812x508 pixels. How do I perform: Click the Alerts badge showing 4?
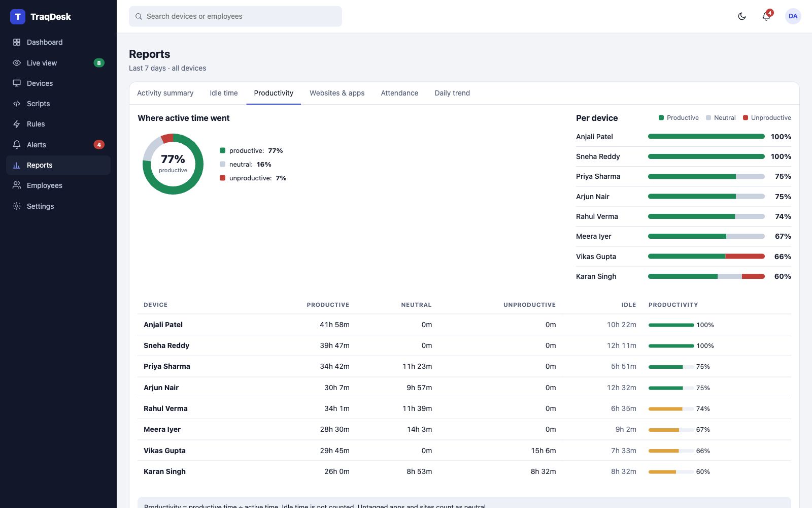pos(99,145)
